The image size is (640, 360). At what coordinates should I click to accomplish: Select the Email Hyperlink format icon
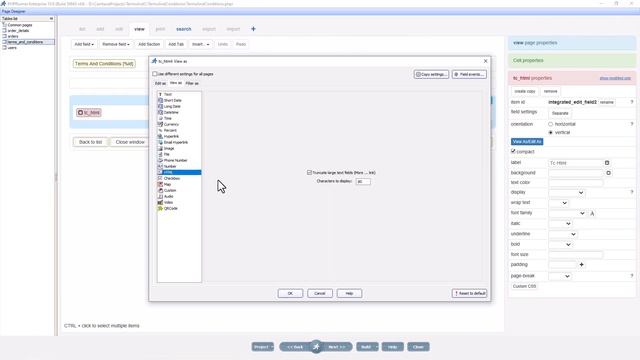(160, 142)
